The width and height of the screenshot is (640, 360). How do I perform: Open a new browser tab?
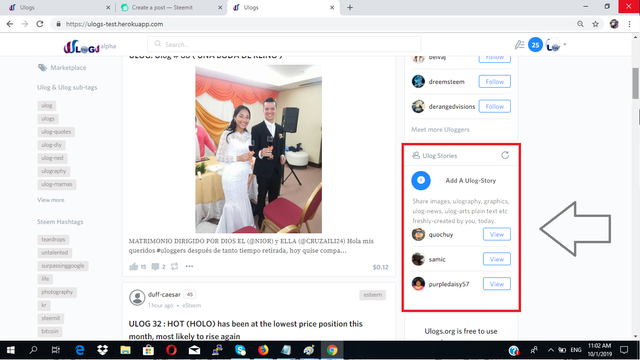click(x=350, y=7)
